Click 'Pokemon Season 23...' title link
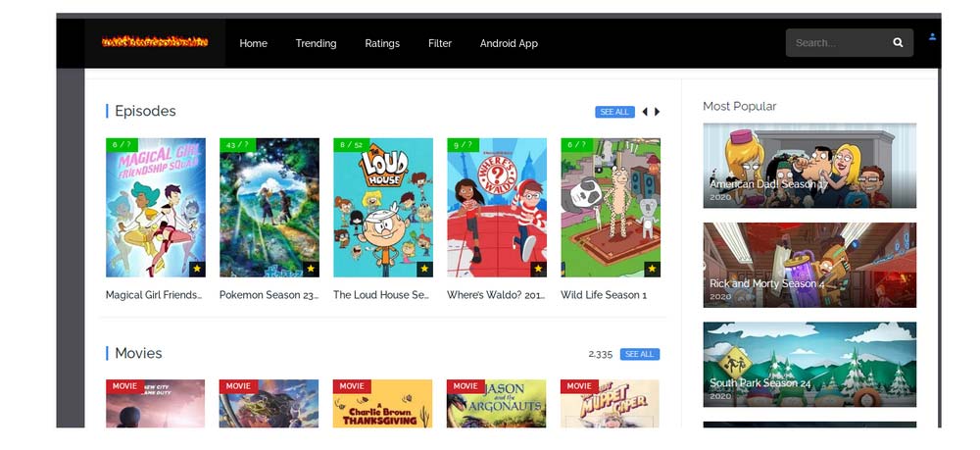Screen dimensions: 980x450 (269, 295)
